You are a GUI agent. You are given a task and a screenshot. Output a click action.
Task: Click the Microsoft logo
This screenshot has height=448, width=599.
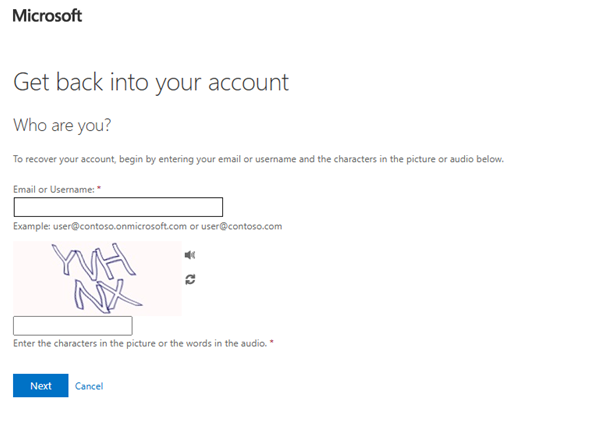[47, 16]
